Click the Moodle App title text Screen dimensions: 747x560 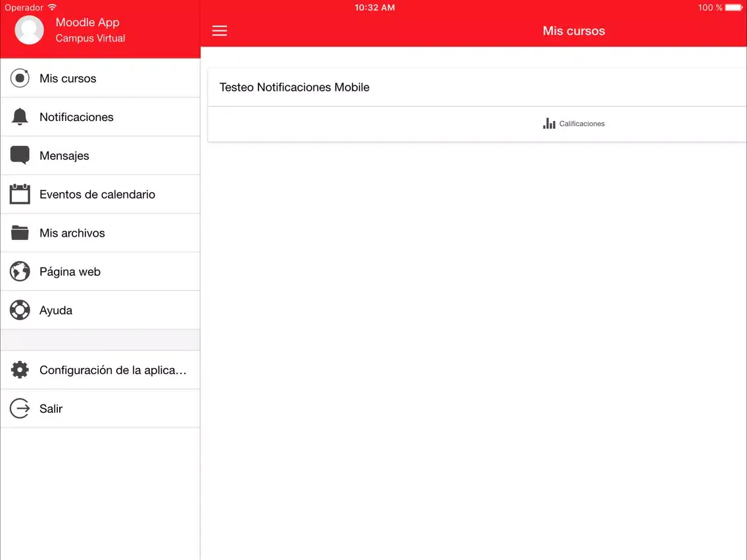point(87,22)
